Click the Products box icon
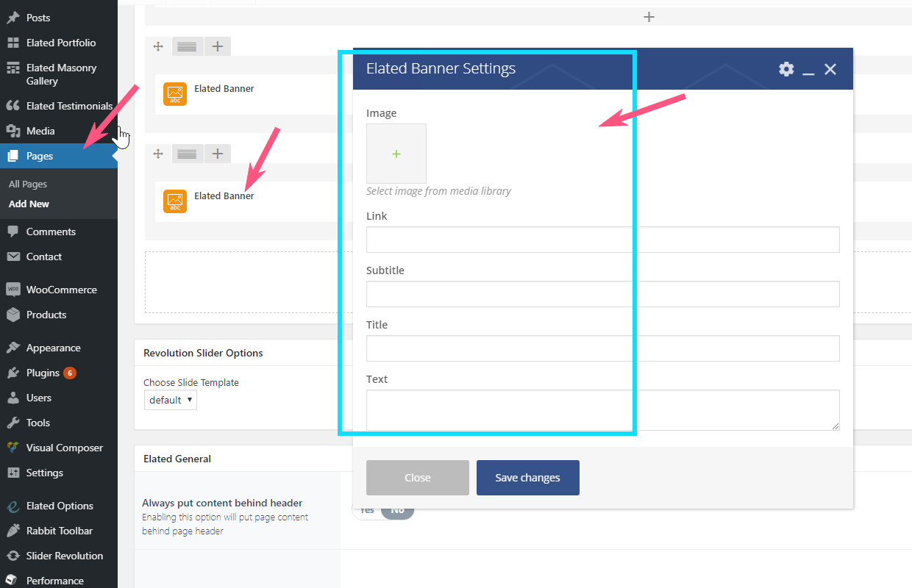 pos(13,315)
